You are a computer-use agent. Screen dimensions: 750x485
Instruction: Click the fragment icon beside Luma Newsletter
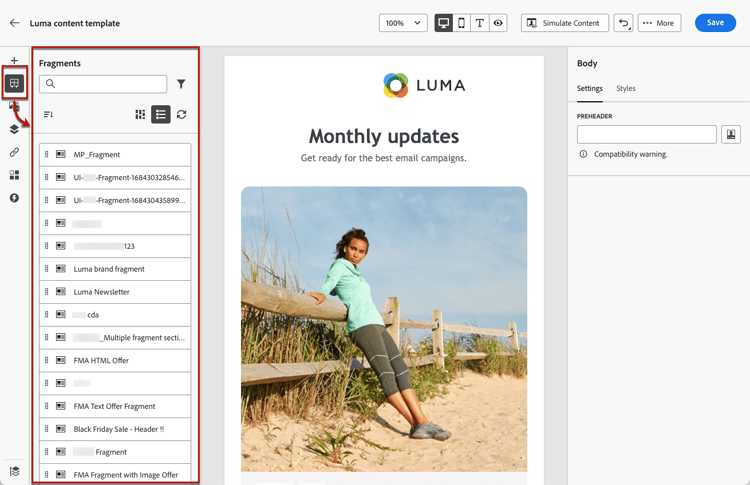(x=61, y=291)
